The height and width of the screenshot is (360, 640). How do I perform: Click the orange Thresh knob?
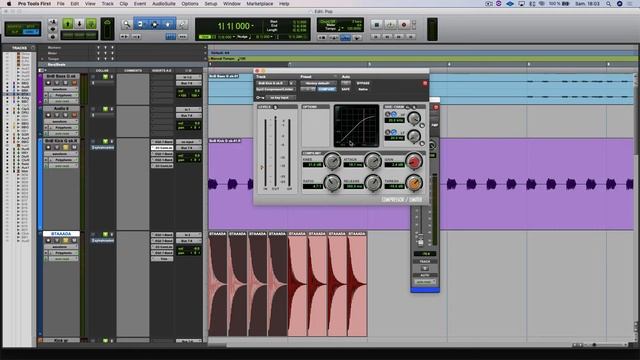(x=414, y=183)
